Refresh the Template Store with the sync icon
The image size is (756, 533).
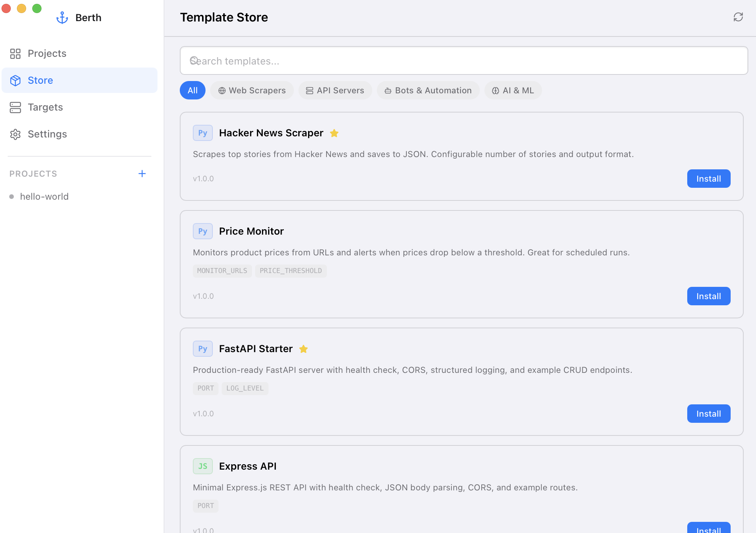[x=739, y=17]
